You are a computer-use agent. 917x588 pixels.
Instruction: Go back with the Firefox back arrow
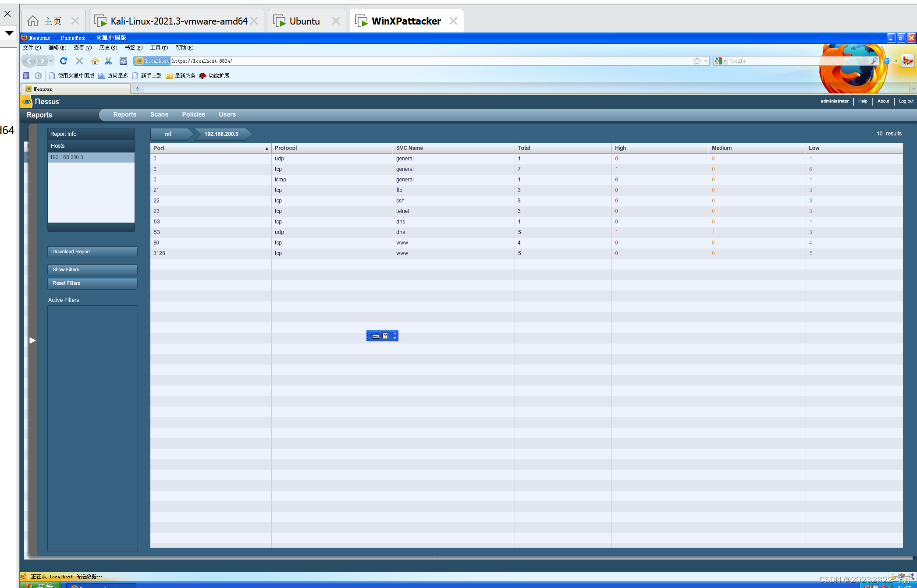[29, 61]
